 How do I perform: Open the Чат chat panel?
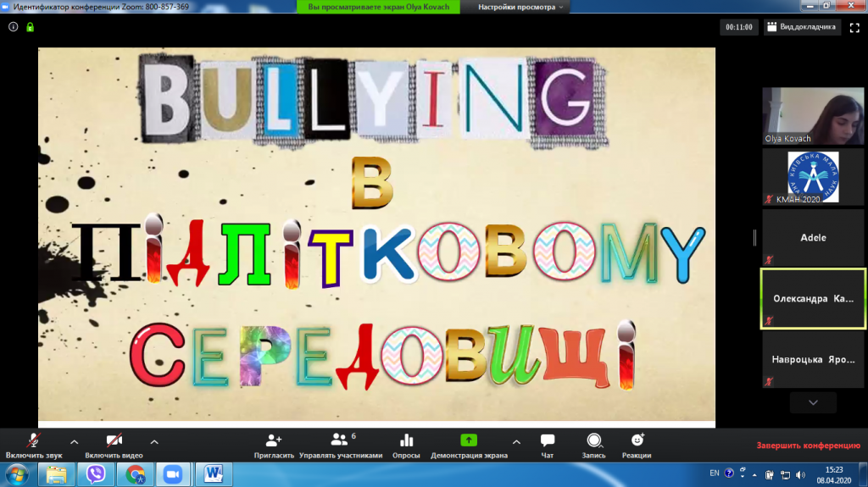547,445
